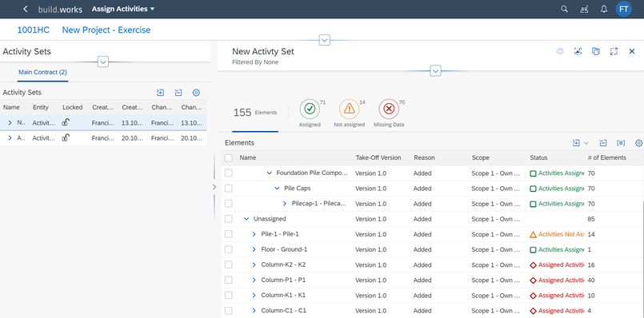Collapse the Unassigned node

click(246, 219)
